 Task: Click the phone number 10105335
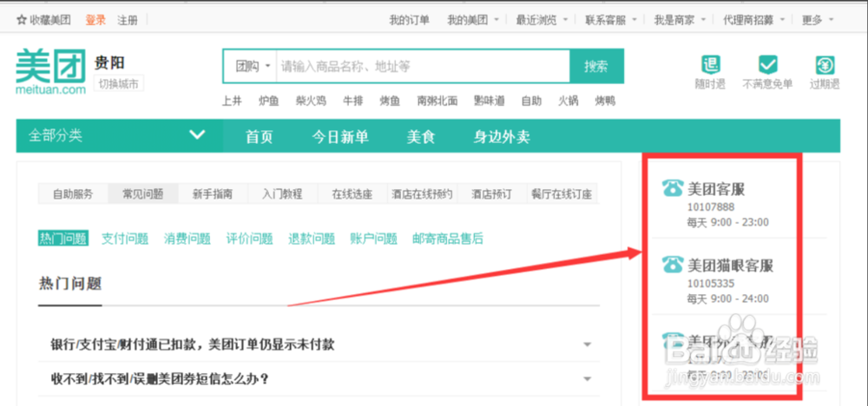coord(710,284)
